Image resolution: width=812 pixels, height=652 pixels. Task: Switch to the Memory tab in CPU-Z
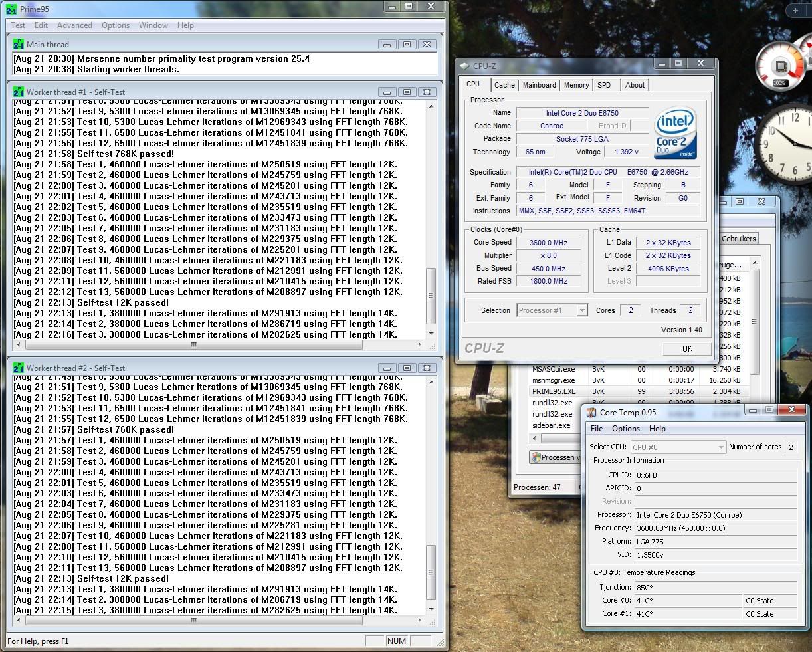[576, 85]
